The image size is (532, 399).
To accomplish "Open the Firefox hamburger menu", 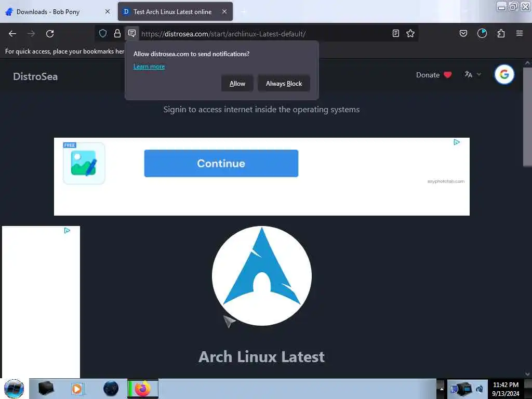I will 520,33.
